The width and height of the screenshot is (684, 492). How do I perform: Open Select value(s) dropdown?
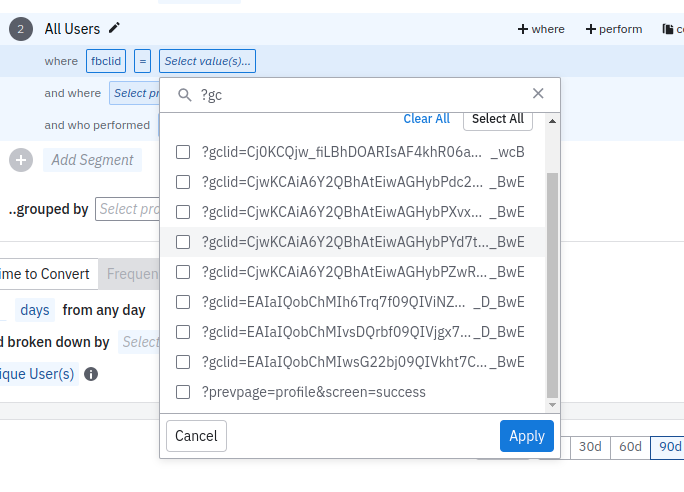[x=207, y=61]
